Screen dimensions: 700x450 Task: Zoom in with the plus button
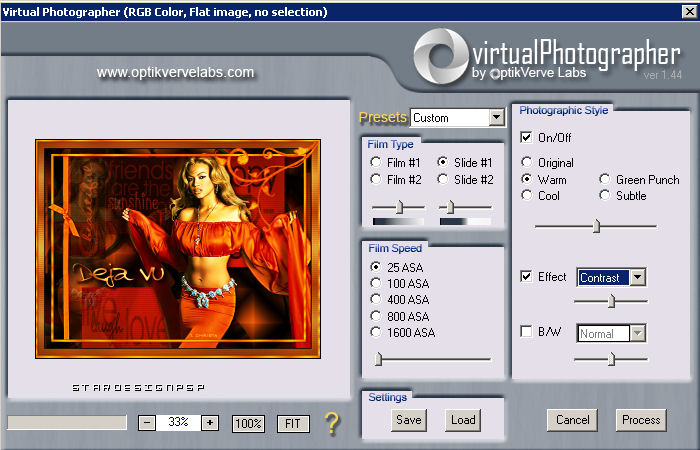[x=210, y=422]
